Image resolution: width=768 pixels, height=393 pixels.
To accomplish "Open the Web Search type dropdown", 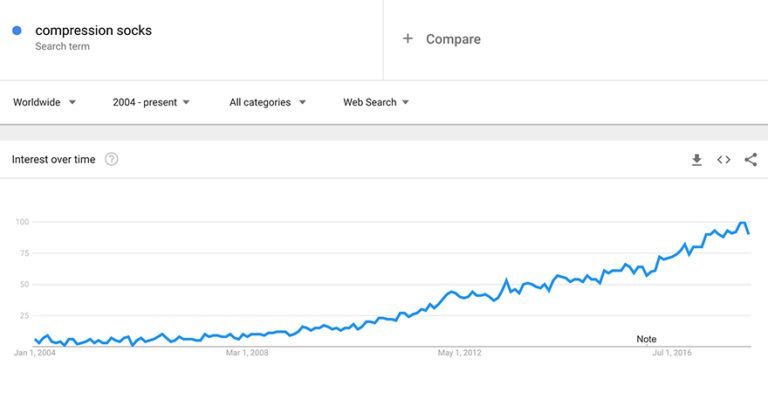I will tap(376, 102).
